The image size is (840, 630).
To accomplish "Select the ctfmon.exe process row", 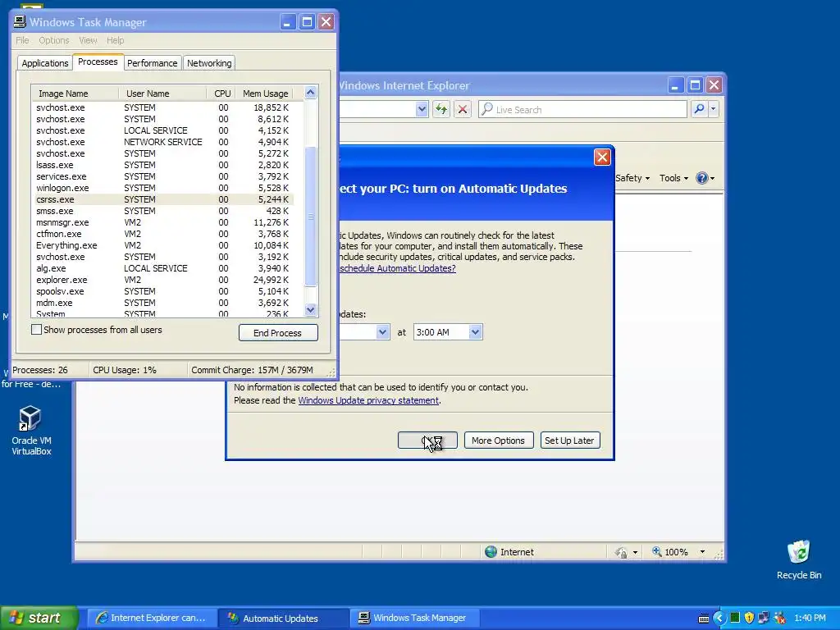I will [163, 234].
